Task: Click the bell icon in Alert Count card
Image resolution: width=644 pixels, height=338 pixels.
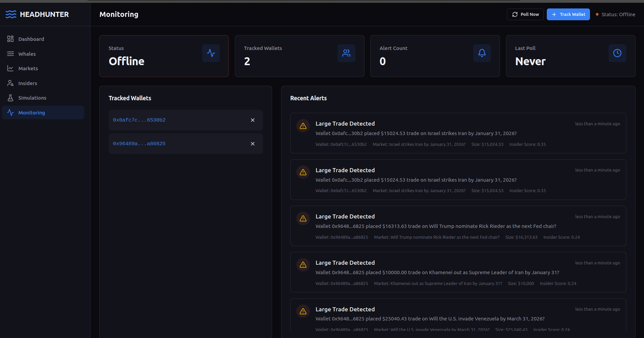Action: 482,53
